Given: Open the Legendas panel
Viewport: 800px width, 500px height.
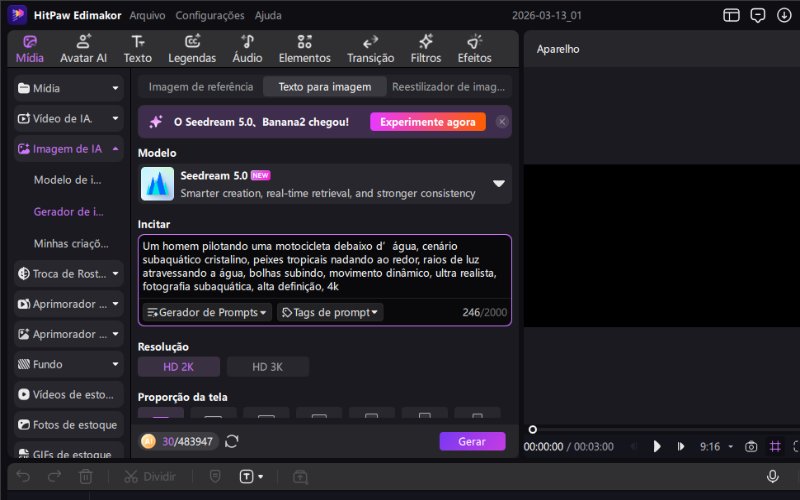Looking at the screenshot, I should pyautogui.click(x=192, y=49).
